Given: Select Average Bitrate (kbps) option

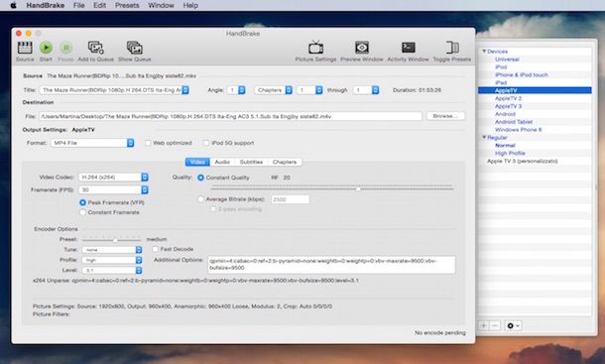Looking at the screenshot, I should coord(200,199).
